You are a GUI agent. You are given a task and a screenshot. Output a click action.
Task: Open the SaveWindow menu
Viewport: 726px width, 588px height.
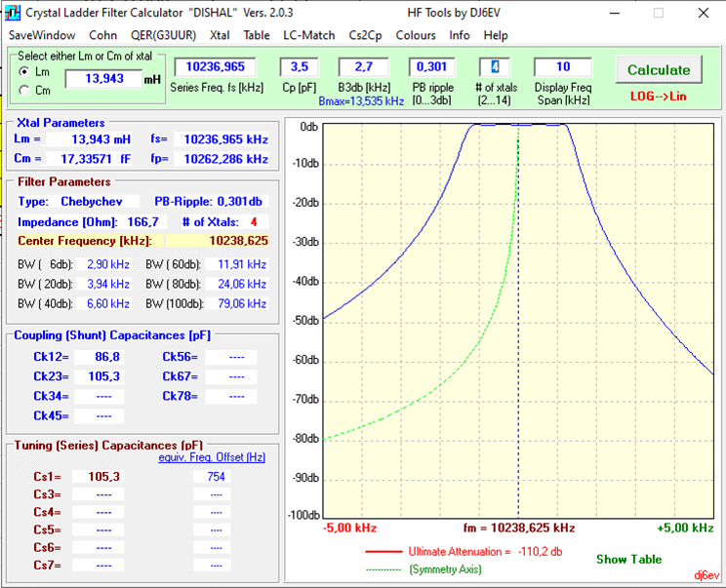[42, 35]
